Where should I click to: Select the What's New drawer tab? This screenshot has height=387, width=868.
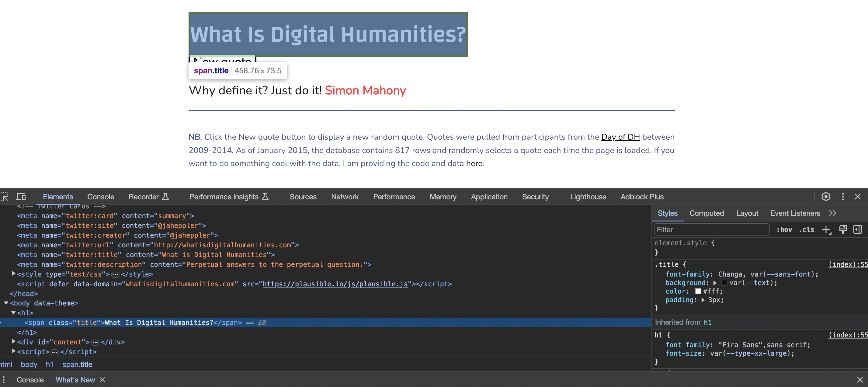[75, 380]
